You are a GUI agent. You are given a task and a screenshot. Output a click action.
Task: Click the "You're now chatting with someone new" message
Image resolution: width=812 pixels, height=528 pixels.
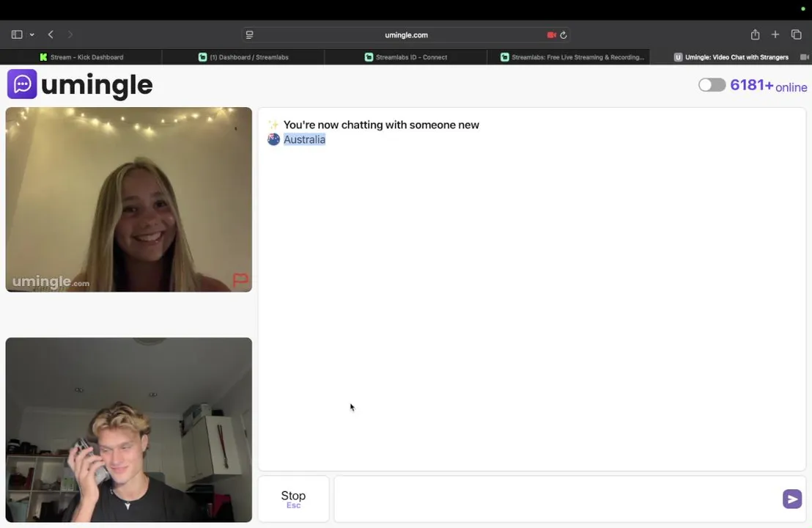(x=381, y=125)
